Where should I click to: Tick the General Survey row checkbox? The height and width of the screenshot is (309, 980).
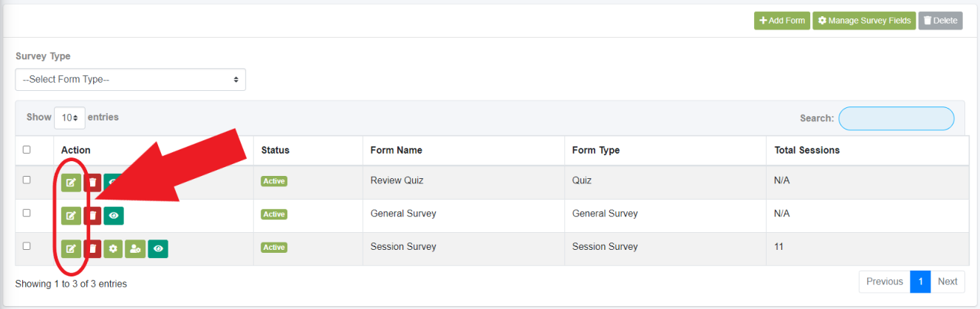(27, 213)
